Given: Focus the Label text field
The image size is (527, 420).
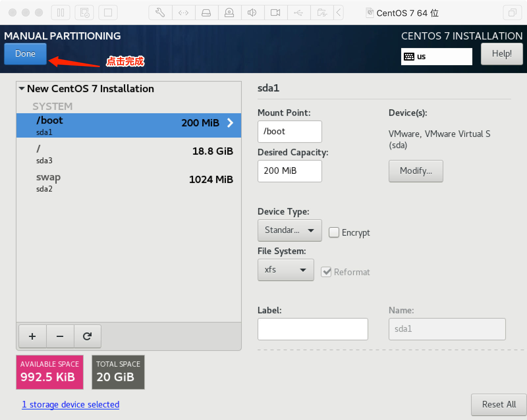Looking at the screenshot, I should 313,329.
